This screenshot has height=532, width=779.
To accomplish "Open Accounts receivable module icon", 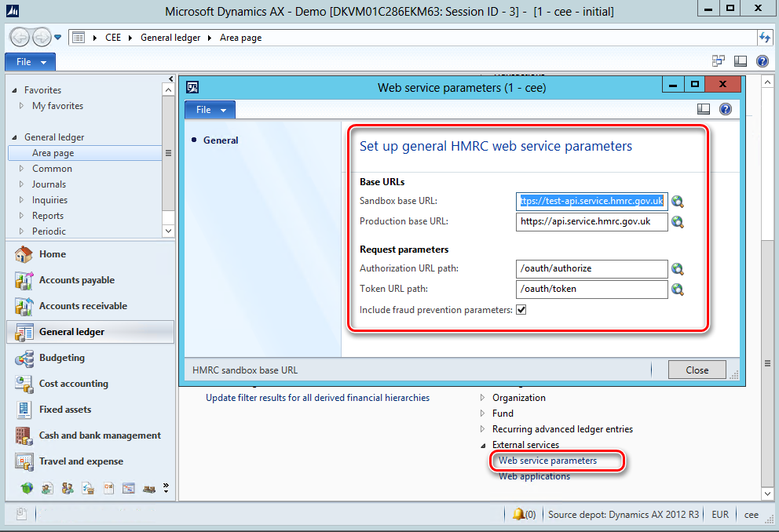I will tap(24, 306).
